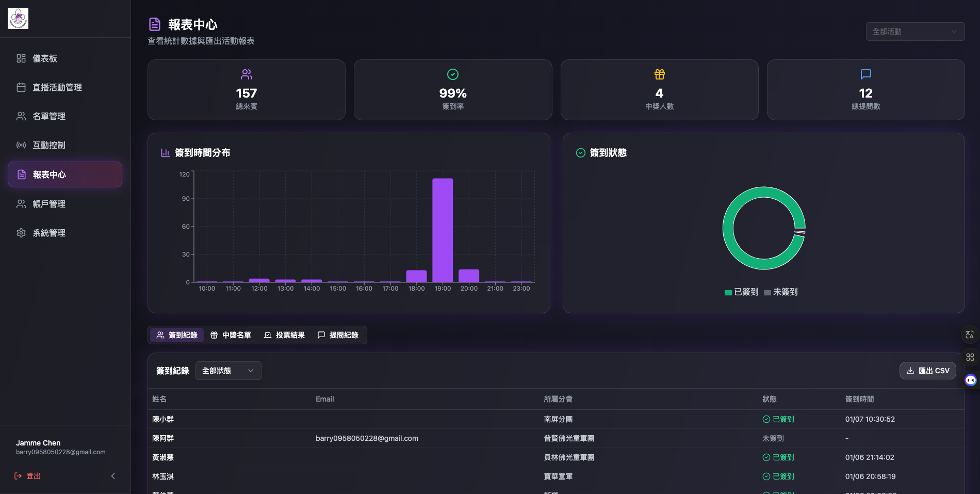Screen dimensions: 980x494
Task: Collapse the sidebar with the chevron arrow
Action: tap(113, 476)
